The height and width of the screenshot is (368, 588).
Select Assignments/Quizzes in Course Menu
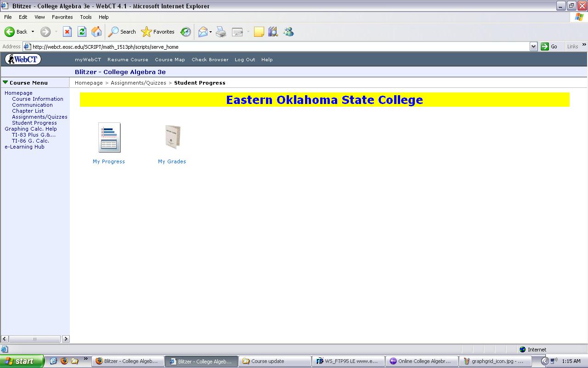click(40, 117)
